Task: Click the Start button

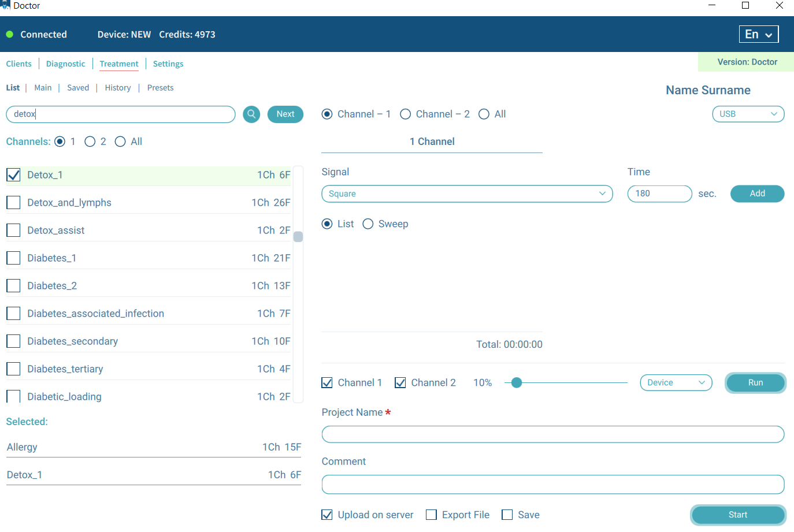Action: point(737,515)
